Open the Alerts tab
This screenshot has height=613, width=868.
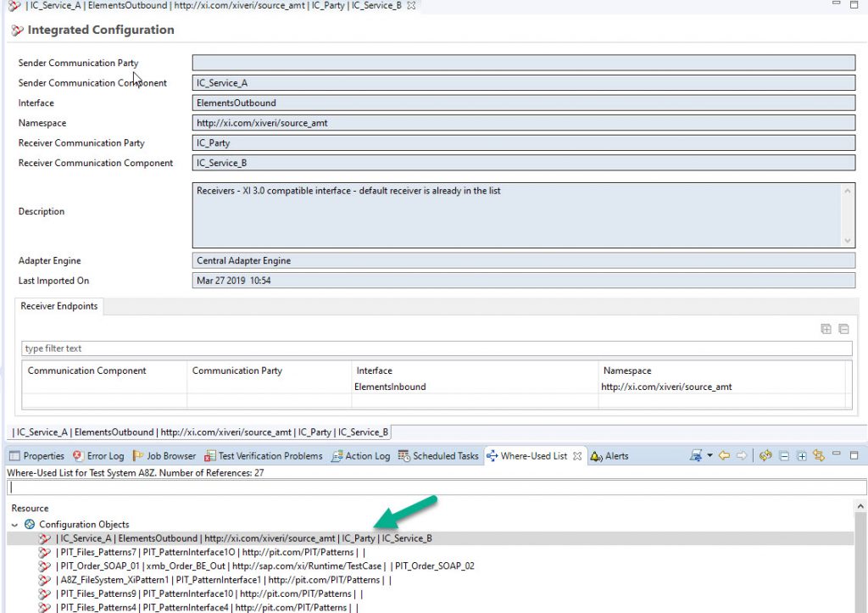(609, 456)
